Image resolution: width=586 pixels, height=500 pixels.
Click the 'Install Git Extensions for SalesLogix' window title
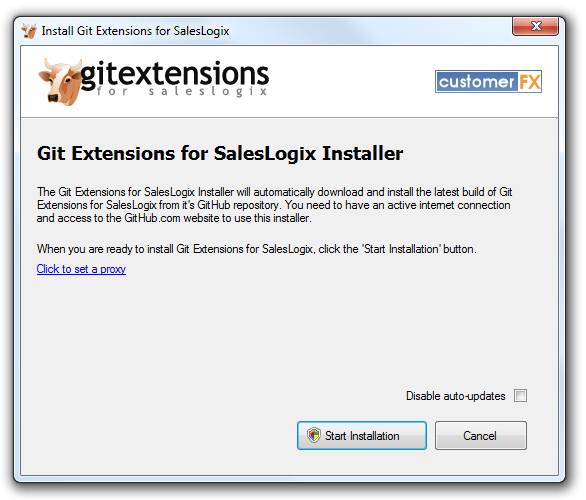coord(135,31)
